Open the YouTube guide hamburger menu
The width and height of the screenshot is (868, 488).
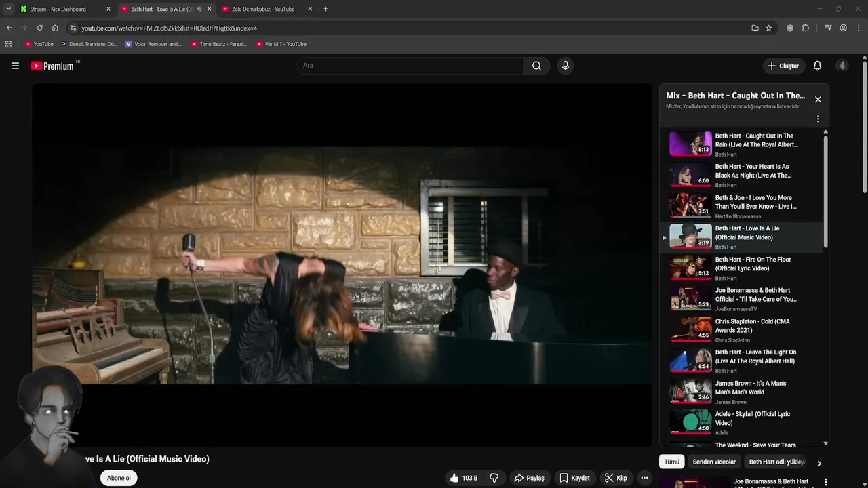pos(15,66)
